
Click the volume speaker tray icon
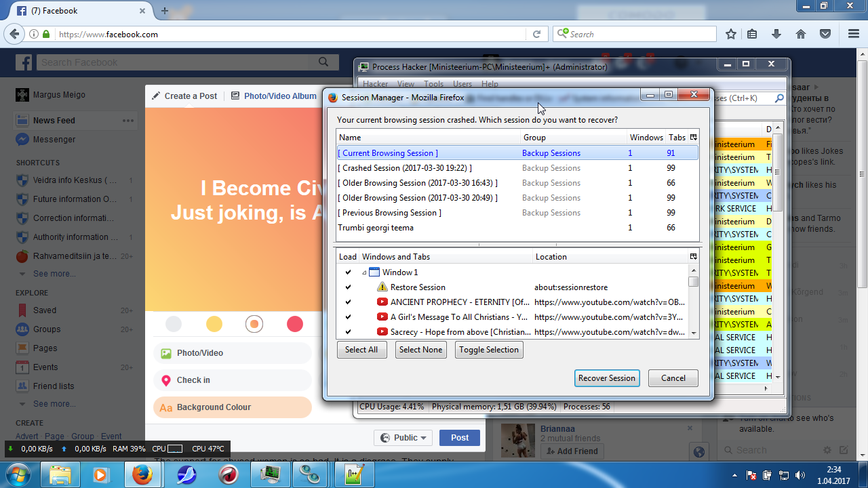pyautogui.click(x=800, y=475)
